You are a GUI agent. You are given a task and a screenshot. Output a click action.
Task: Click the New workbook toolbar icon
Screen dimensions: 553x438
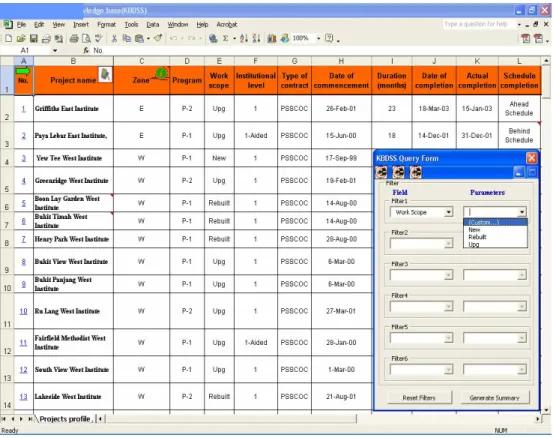click(x=8, y=38)
